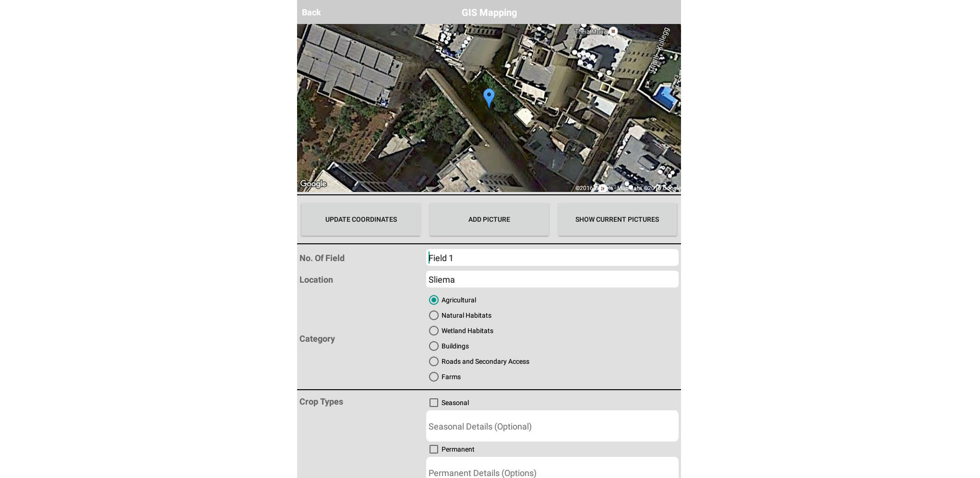
Task: Choose Natural Habitats category
Action: click(434, 315)
